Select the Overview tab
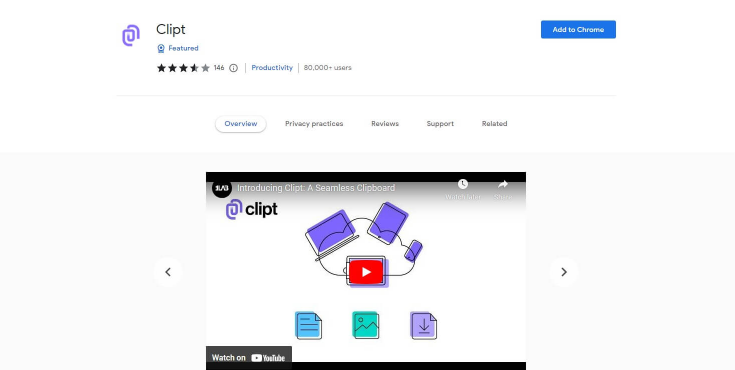735x370 pixels. (240, 124)
